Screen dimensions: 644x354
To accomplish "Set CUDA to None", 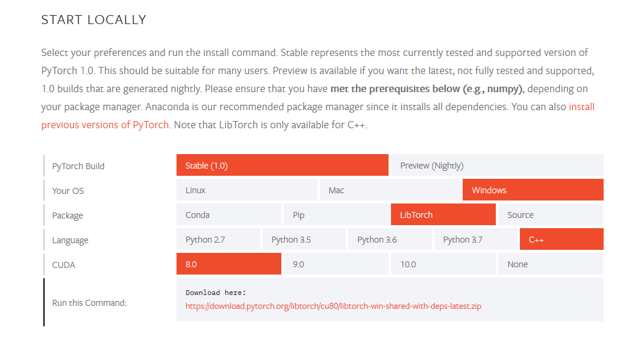I will click(x=550, y=264).
